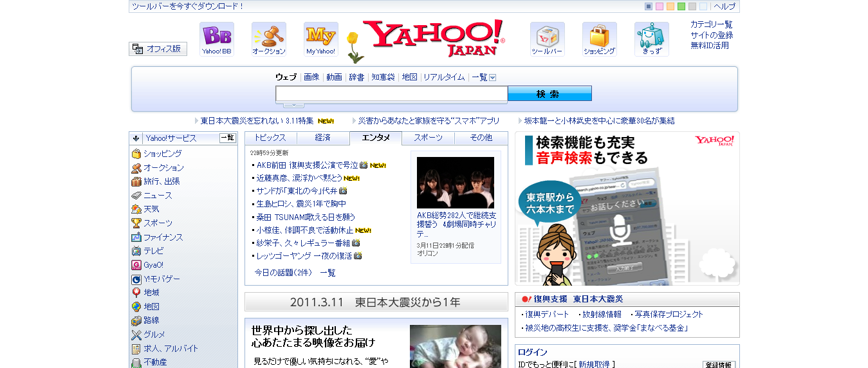Select the 地図 search tab
This screenshot has width=868, height=368.
(409, 77)
